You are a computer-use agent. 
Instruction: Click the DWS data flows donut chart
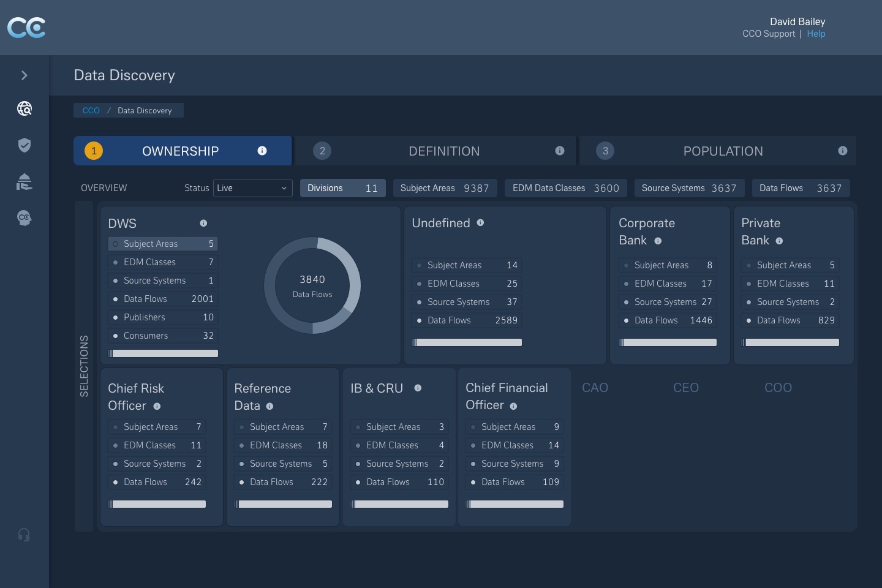[312, 285]
